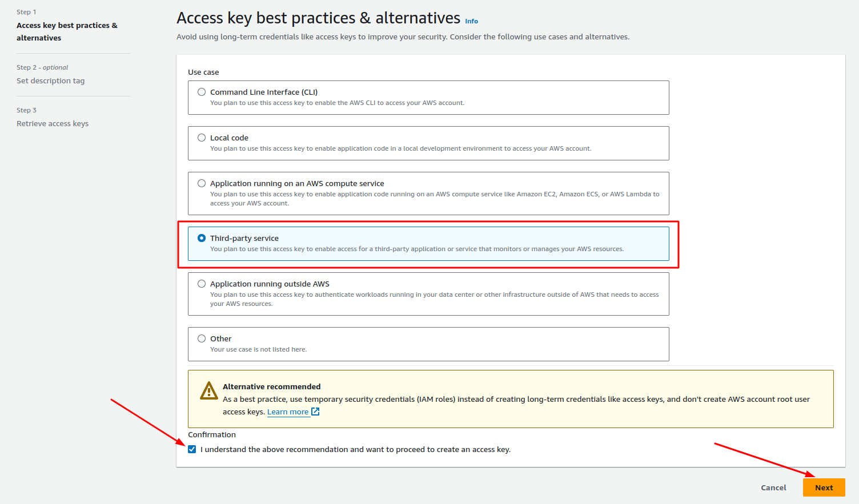Navigate to Step 2 Set description tag
This screenshot has height=504, width=859.
click(x=50, y=80)
